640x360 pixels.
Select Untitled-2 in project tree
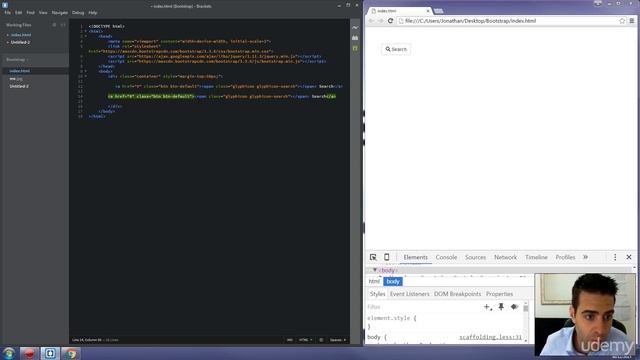(19, 87)
